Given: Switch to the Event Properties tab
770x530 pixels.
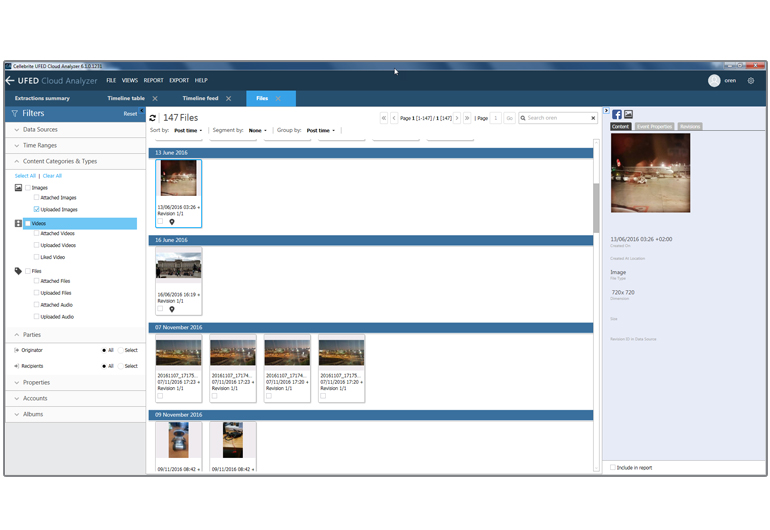Looking at the screenshot, I should (654, 127).
